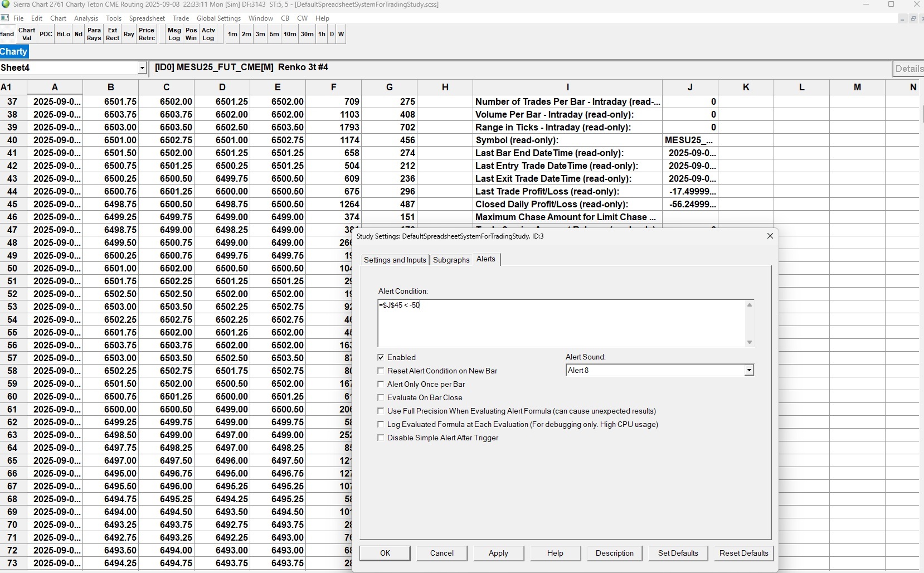
Task: Select the Chart Val toolbar button
Action: (26, 34)
